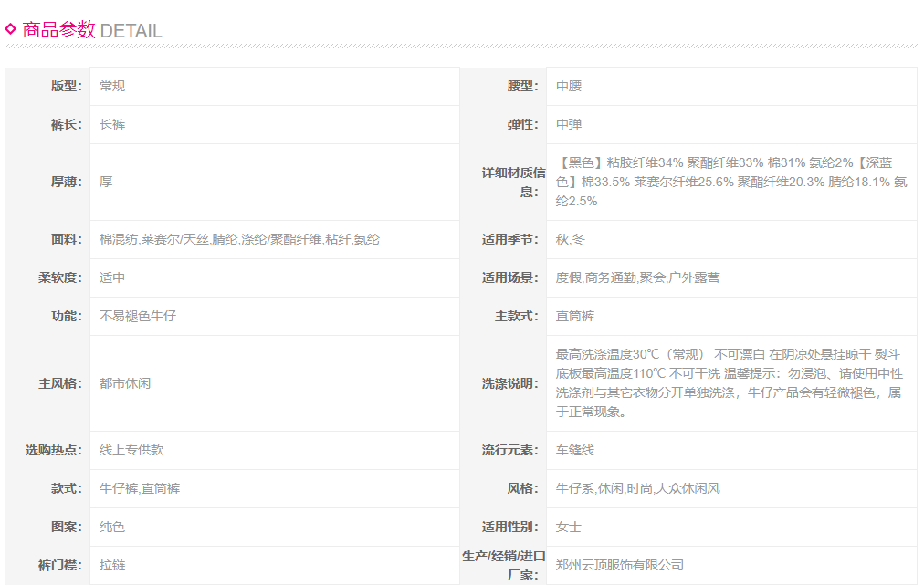Select the 选购热点 value 线上专供款
924x585 pixels.
click(131, 450)
